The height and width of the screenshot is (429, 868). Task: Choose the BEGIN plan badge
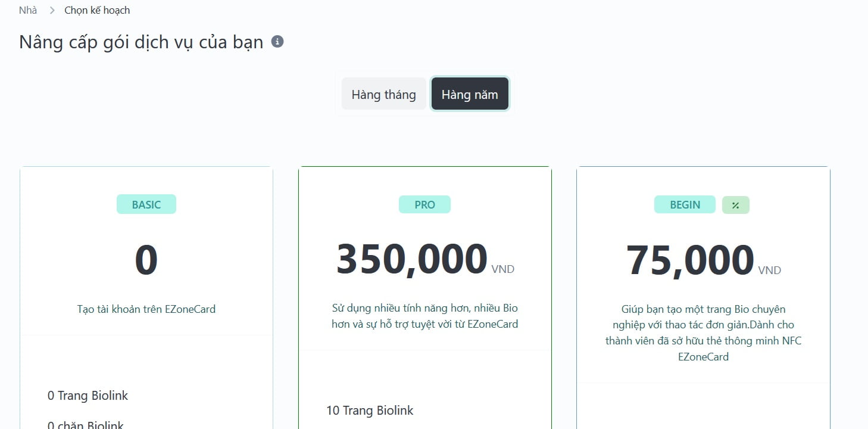[685, 204]
